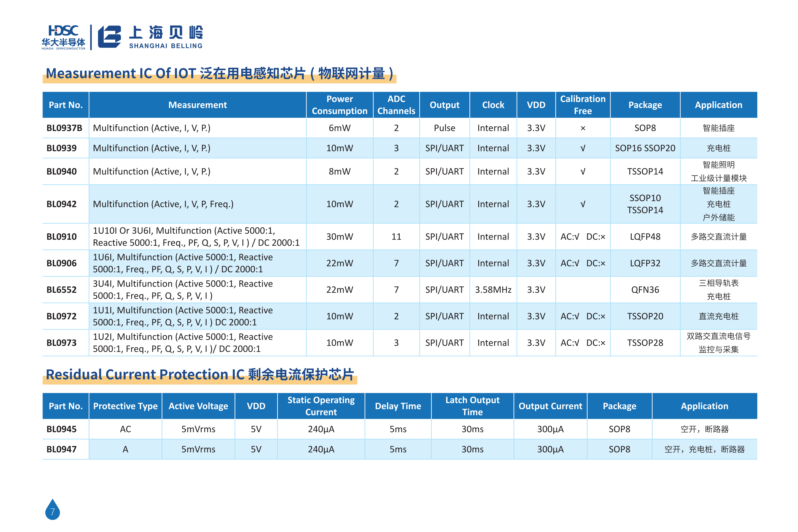Image resolution: width=798 pixels, height=532 pixels.
Task: Click the HDSC Huada Semiconductor logo
Action: [63, 37]
